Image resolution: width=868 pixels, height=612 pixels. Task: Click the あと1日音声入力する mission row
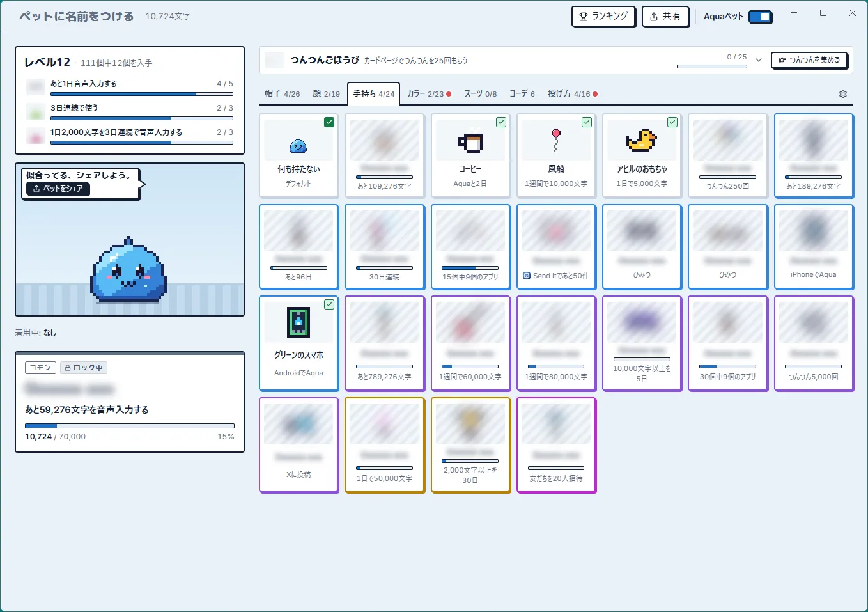[x=130, y=87]
